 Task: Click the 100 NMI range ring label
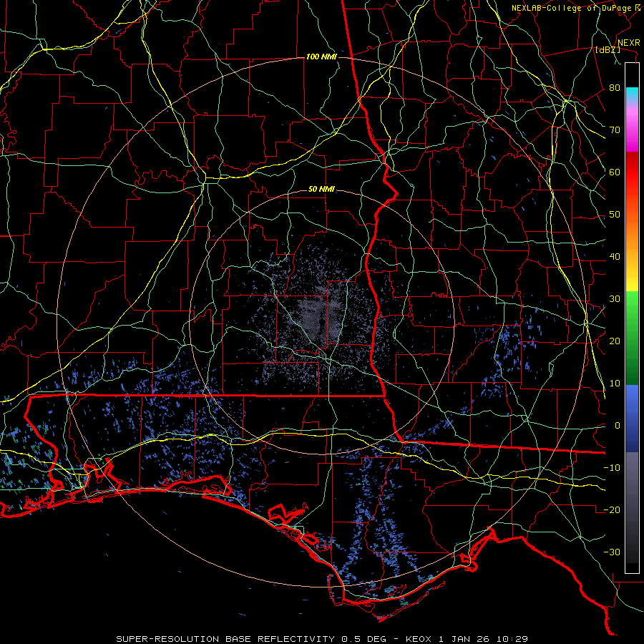click(x=321, y=57)
